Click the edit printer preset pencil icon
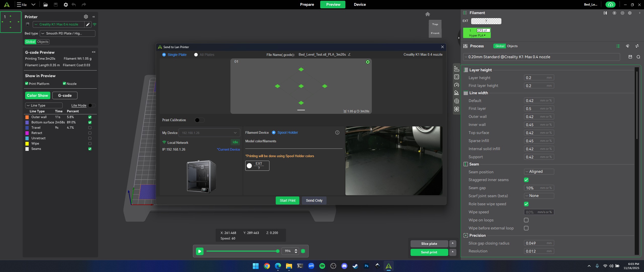Viewport: 644px width, 272px height. (x=88, y=24)
